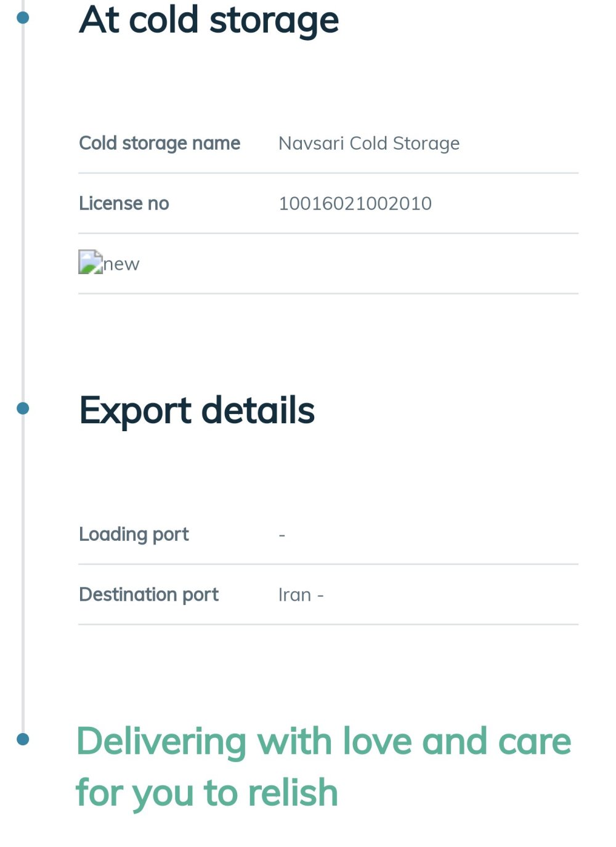Select the word Iran in Destination port
Viewport: 616px width, 847px height.
(x=294, y=594)
